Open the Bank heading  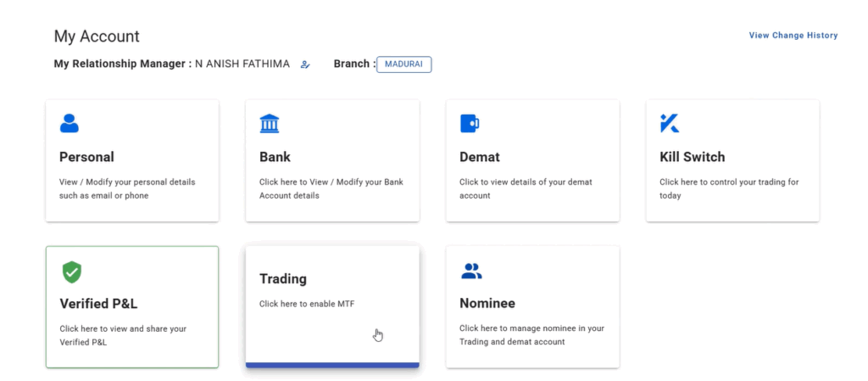pyautogui.click(x=275, y=157)
